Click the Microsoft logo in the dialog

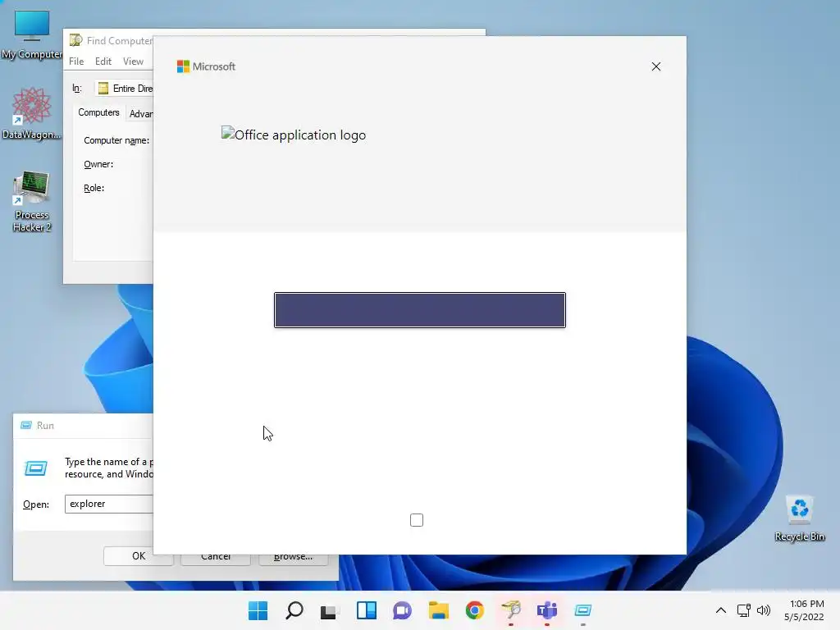tap(206, 66)
